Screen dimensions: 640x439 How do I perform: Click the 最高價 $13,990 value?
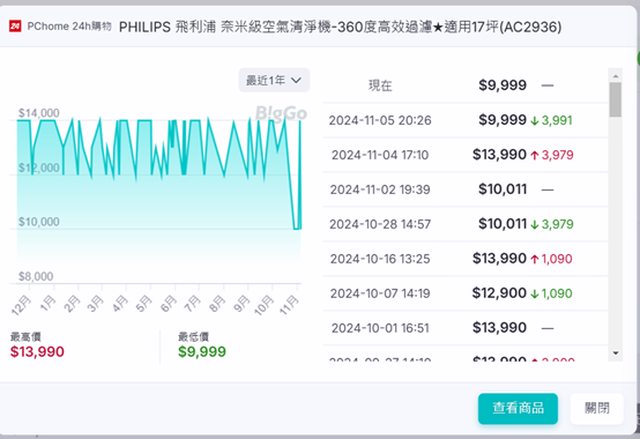39,351
